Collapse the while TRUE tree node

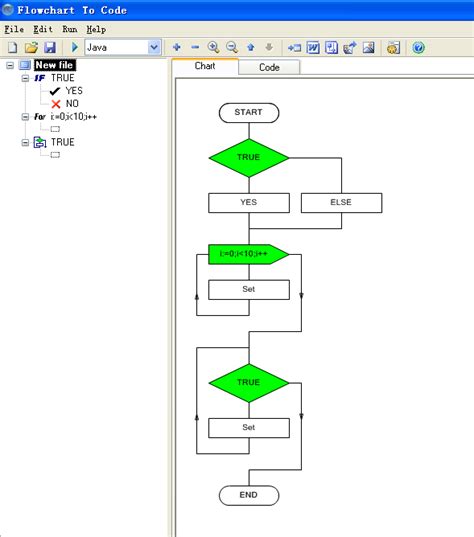tap(25, 142)
